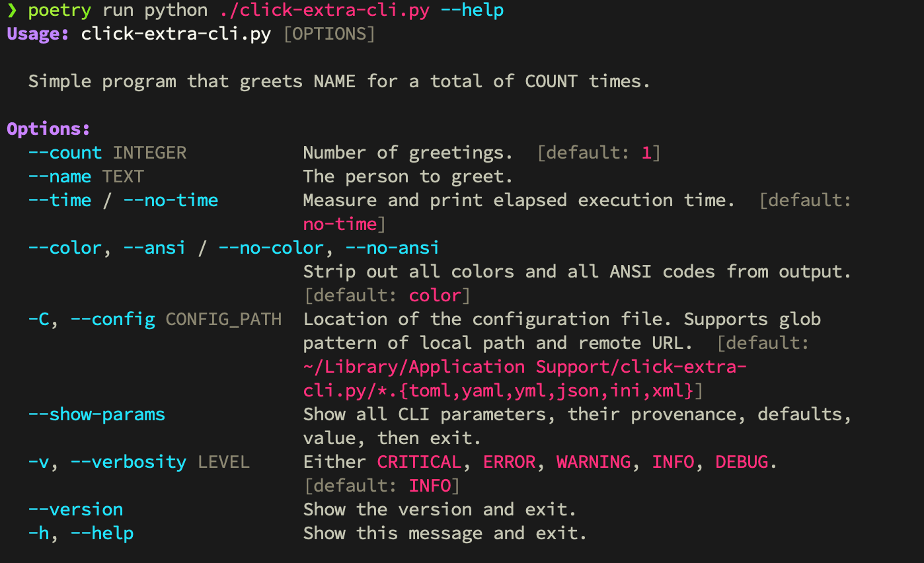Click the "./click-extra-cli.py" script path

tap(324, 11)
